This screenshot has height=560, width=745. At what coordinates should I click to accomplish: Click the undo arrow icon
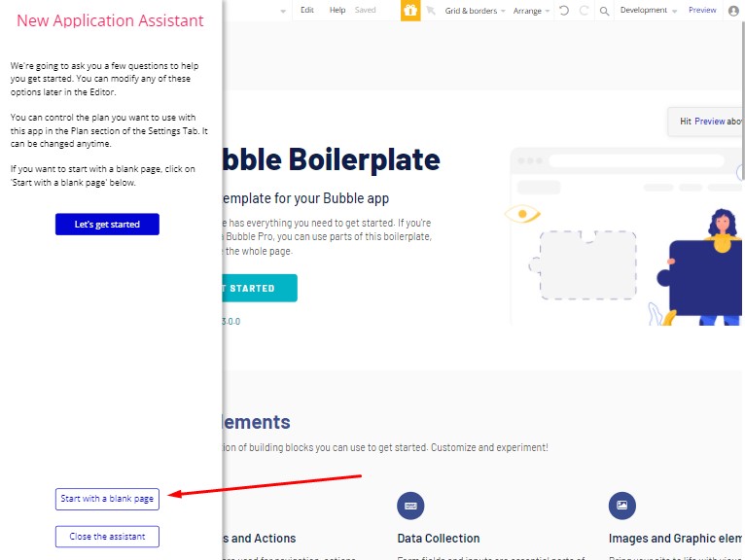564,11
